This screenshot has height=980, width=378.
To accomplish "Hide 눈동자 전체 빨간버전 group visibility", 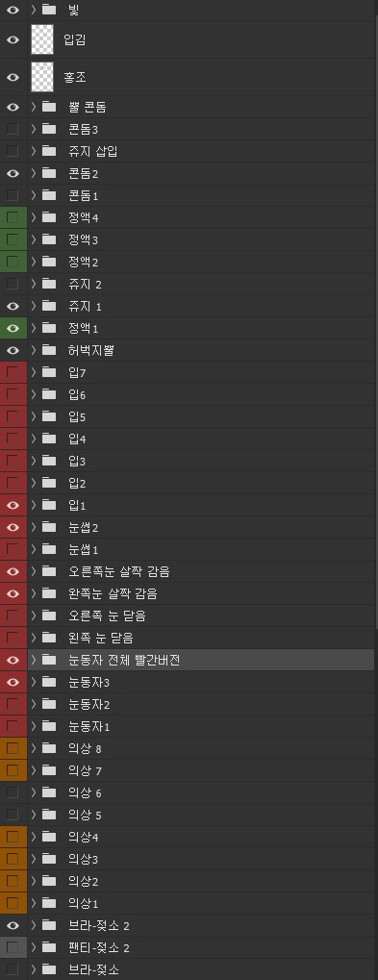I will (x=13, y=660).
